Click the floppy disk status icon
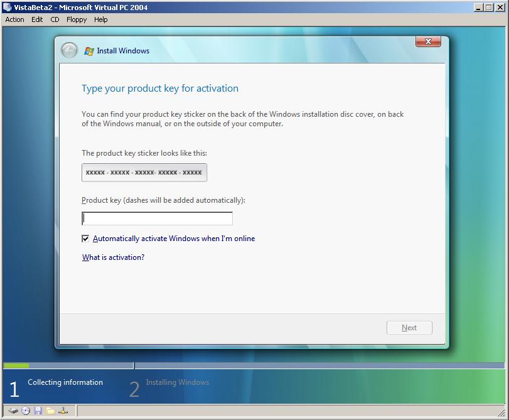 pos(38,411)
